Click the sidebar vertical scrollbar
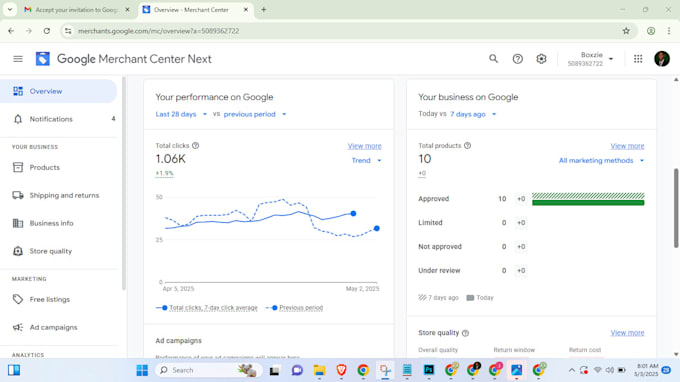 pos(124,183)
